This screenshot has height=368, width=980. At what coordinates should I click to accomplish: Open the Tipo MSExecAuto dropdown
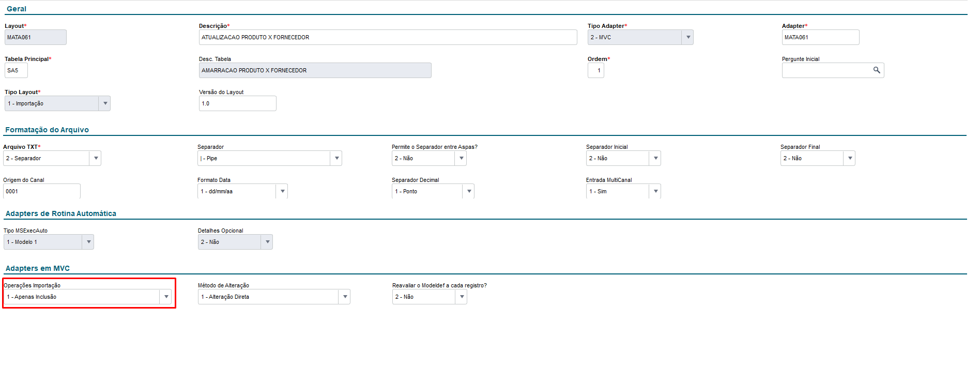(x=88, y=242)
